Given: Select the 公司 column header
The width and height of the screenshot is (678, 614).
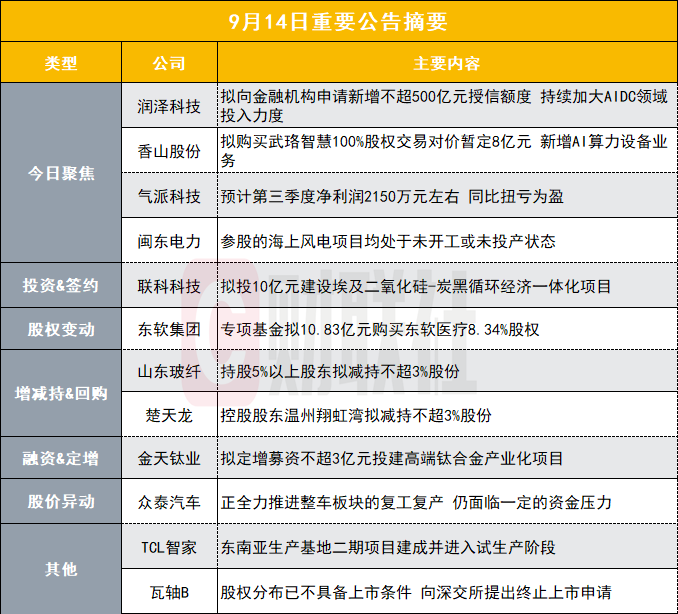Looking at the screenshot, I should pos(169,63).
